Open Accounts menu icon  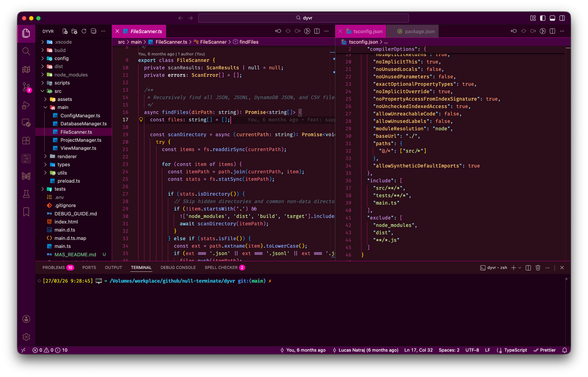tap(26, 319)
